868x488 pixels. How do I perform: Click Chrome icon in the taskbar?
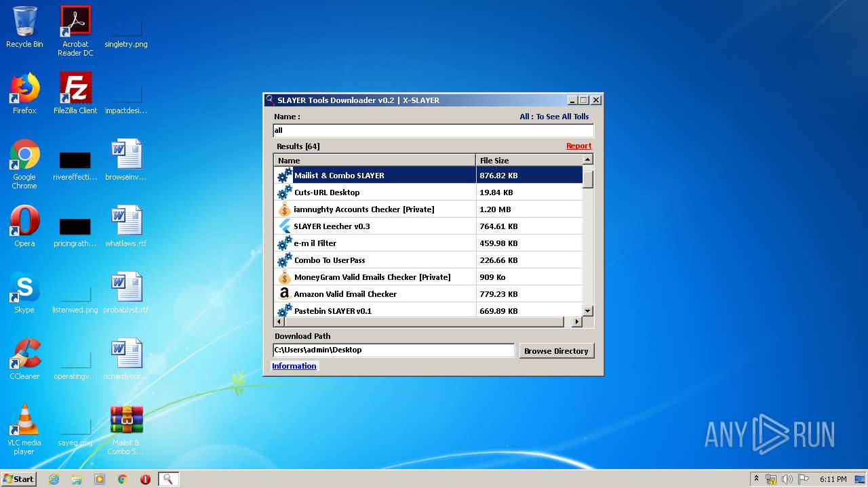(x=123, y=479)
